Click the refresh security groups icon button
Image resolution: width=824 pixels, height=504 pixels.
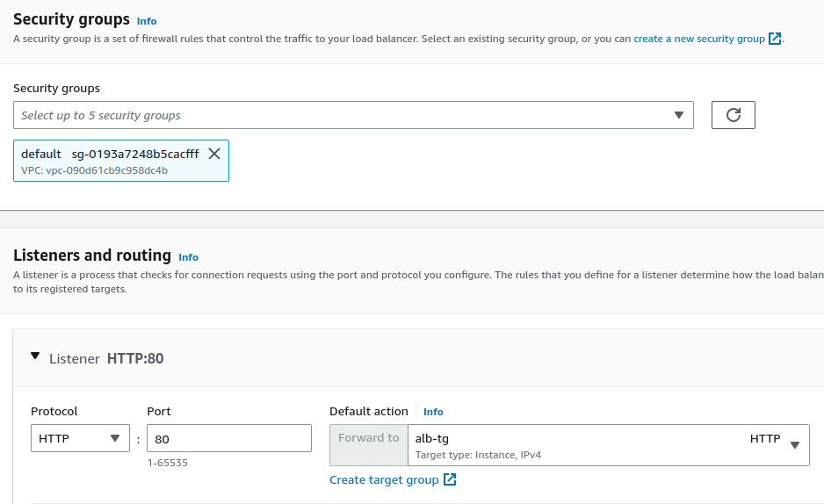pos(734,115)
